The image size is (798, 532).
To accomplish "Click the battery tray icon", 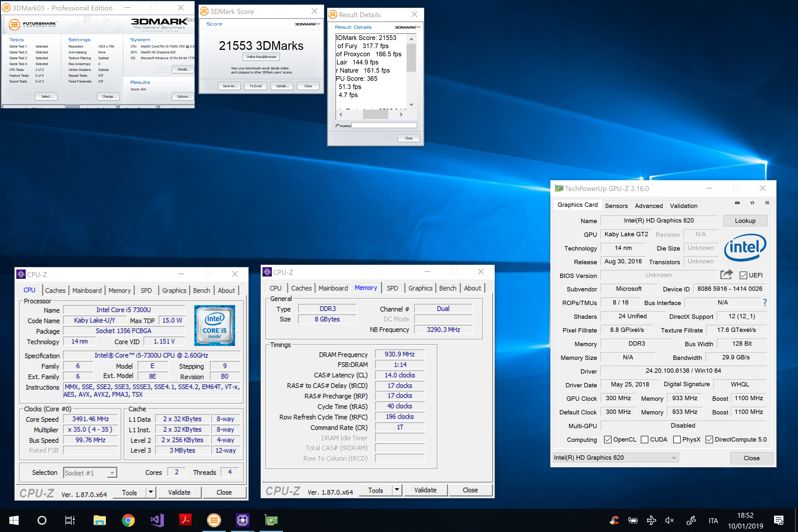I will 633,520.
